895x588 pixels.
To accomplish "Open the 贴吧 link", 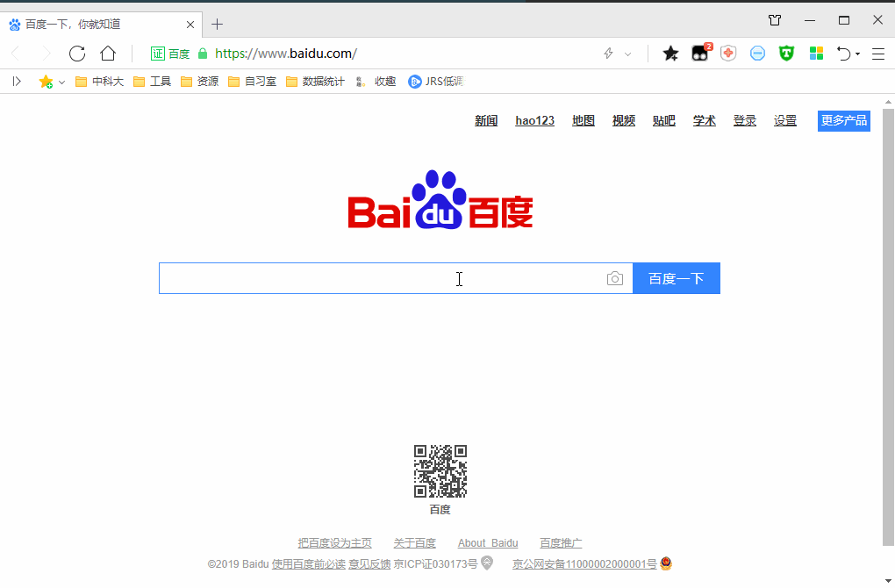I will pos(664,120).
